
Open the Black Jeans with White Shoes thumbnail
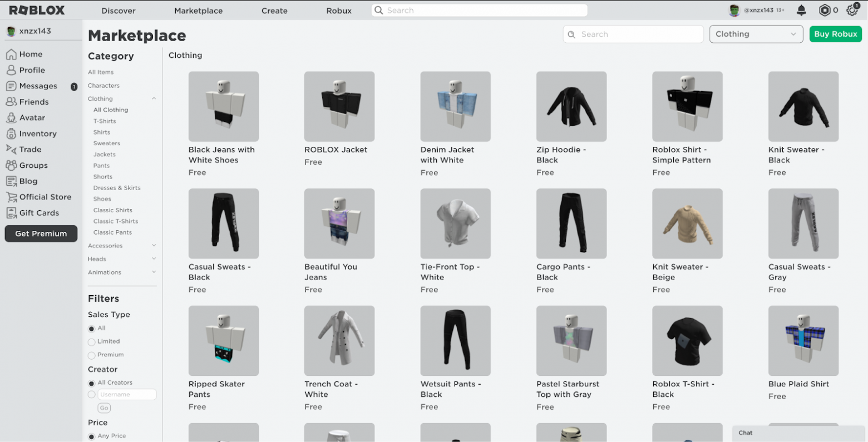point(224,106)
